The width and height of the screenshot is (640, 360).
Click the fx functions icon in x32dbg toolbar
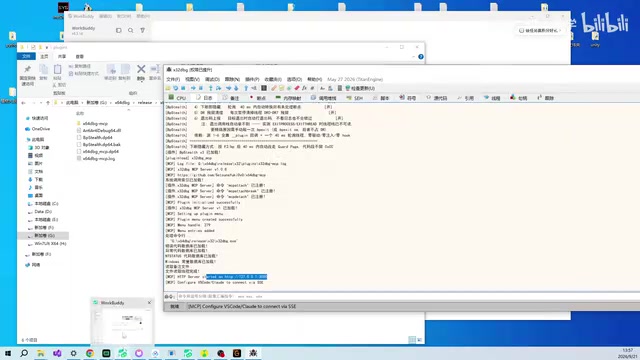point(304,88)
